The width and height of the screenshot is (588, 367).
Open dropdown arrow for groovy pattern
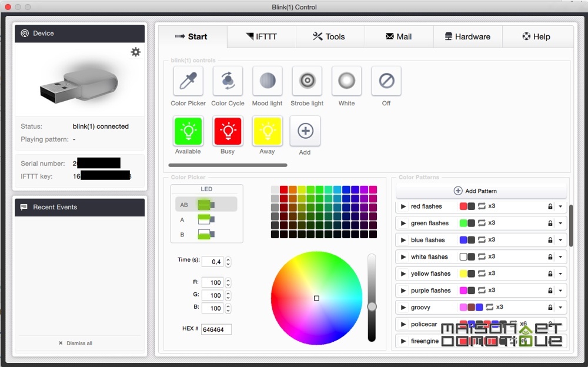(x=560, y=308)
